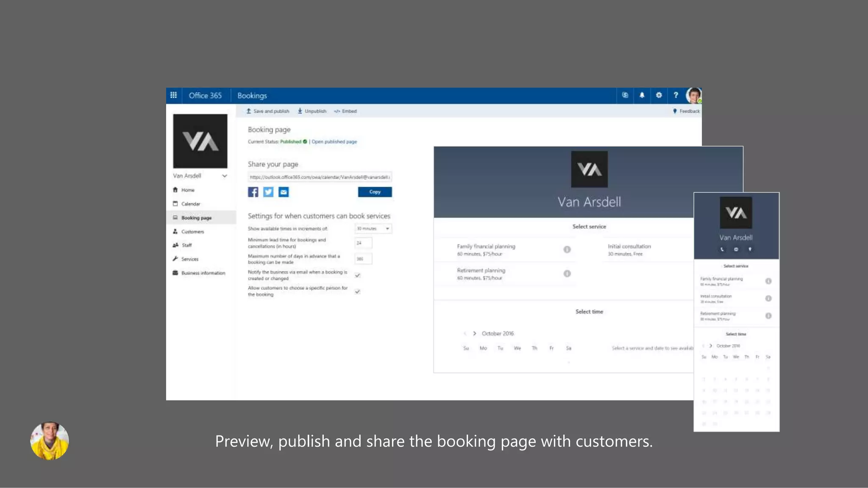Click mobile preview info icon for Family financial planning
The width and height of the screenshot is (868, 488).
pyautogui.click(x=768, y=281)
